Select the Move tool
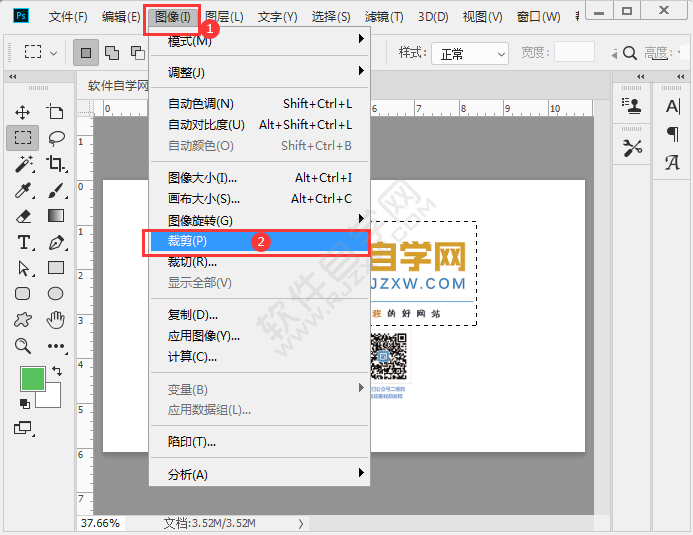The width and height of the screenshot is (693, 535). [x=23, y=112]
